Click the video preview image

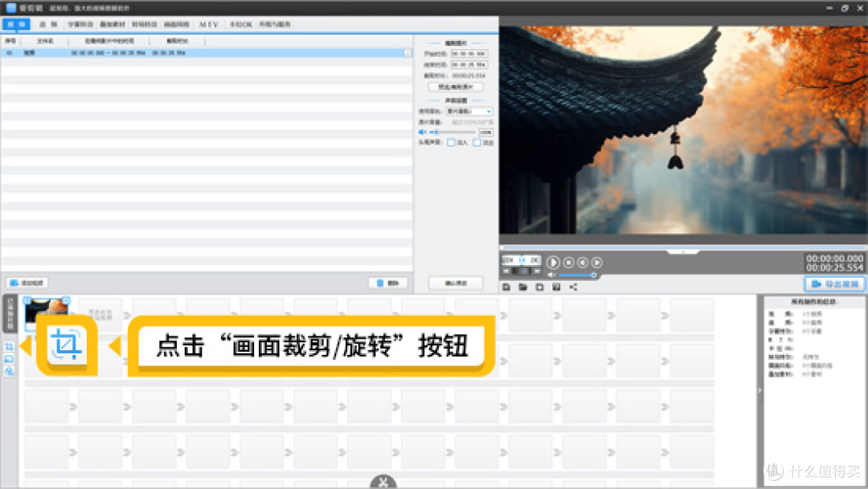pyautogui.click(x=683, y=130)
